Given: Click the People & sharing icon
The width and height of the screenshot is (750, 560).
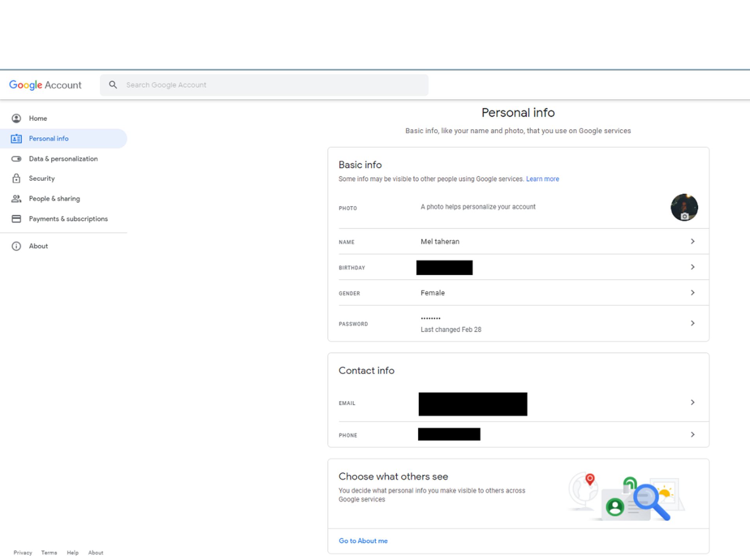Looking at the screenshot, I should click(x=16, y=199).
